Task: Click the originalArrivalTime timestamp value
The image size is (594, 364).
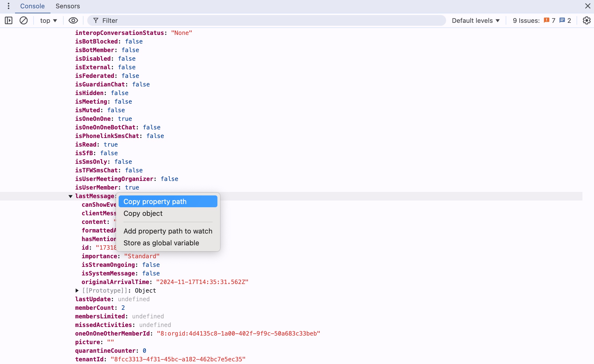Action: coord(202,282)
